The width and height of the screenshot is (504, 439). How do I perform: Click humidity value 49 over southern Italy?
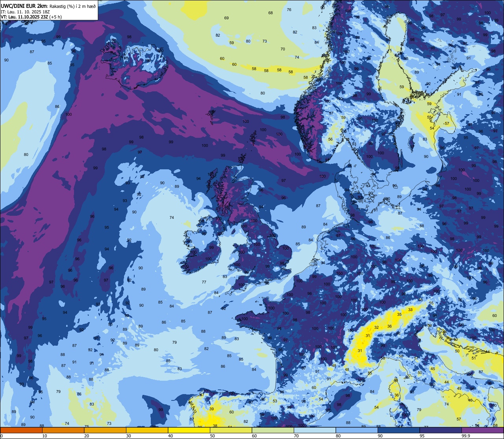point(459,388)
